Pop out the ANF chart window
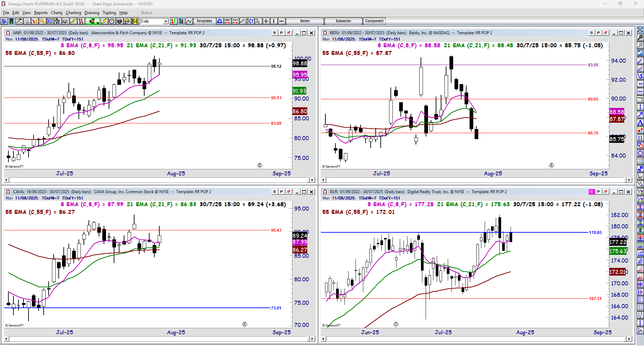This screenshot has width=644, height=346. [x=288, y=33]
